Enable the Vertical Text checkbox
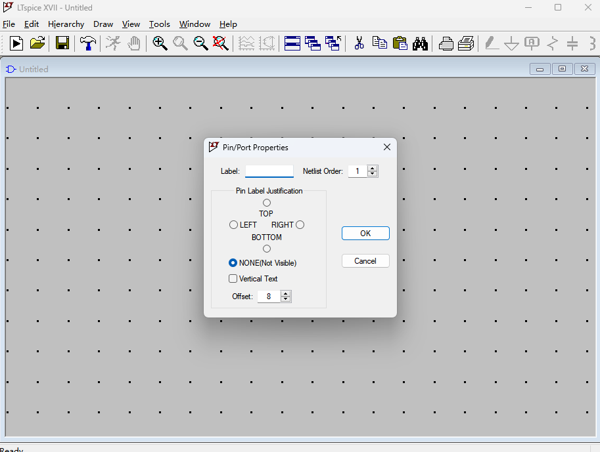The image size is (600, 452). point(233,279)
